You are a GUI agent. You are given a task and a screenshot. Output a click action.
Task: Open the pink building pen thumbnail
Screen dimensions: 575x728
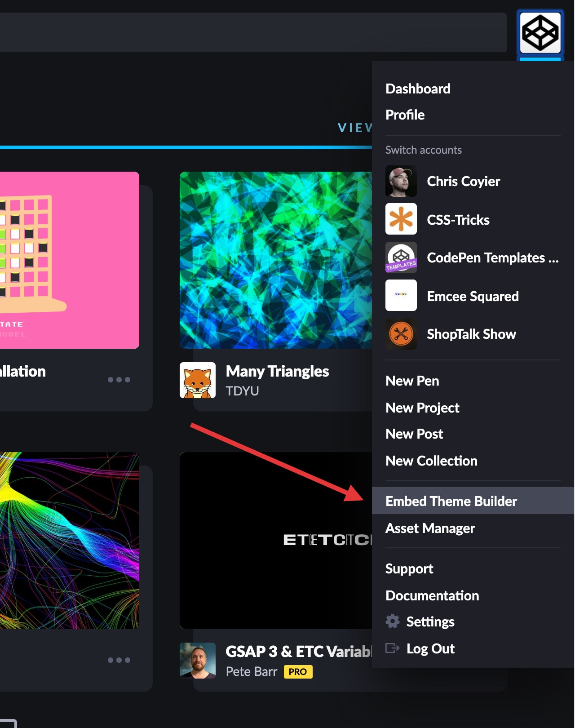tap(70, 260)
